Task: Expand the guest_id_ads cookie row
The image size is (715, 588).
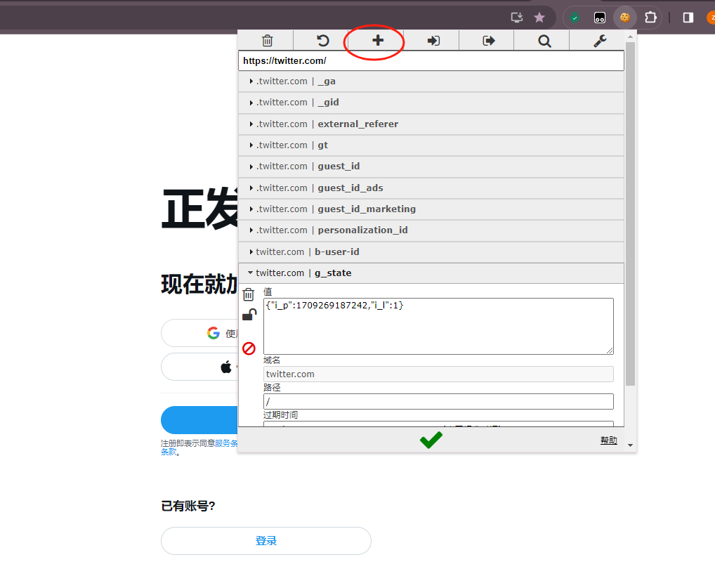Action: click(x=431, y=188)
